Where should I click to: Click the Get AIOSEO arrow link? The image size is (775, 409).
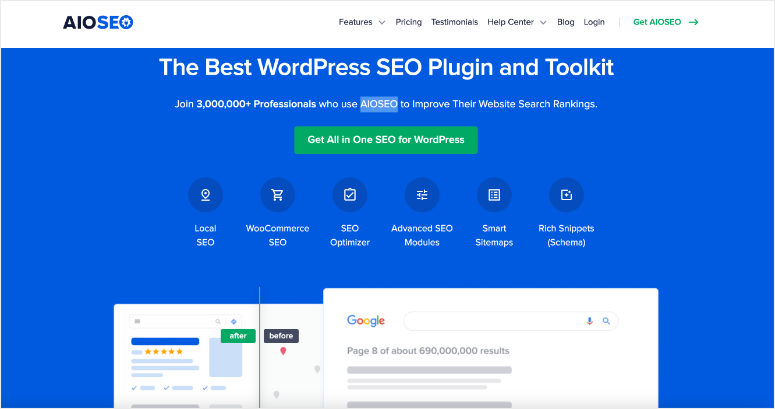point(665,22)
